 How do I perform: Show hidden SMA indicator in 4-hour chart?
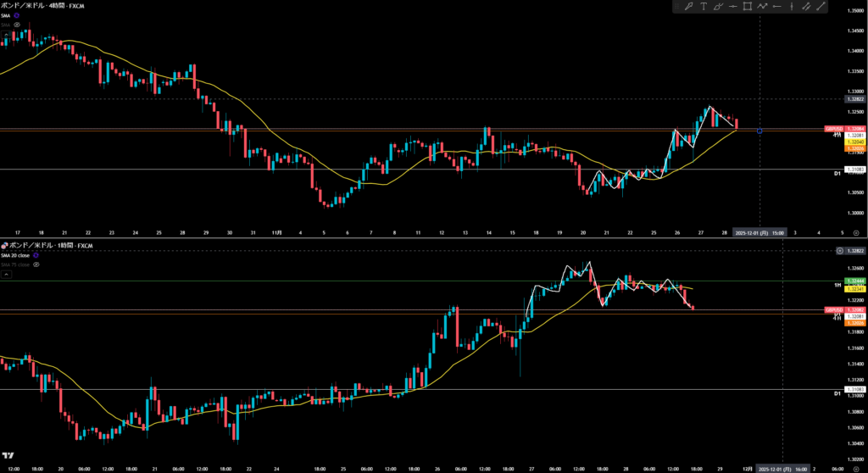[16, 25]
